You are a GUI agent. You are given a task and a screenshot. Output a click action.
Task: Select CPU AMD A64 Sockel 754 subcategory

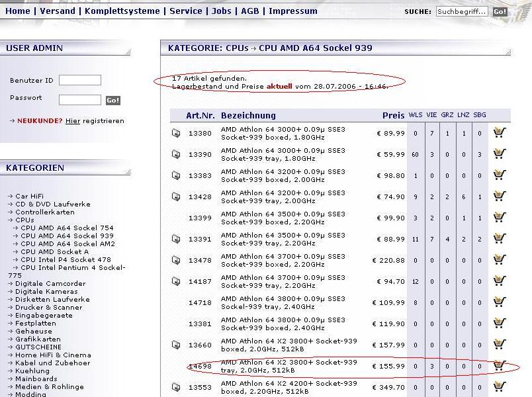coord(67,228)
